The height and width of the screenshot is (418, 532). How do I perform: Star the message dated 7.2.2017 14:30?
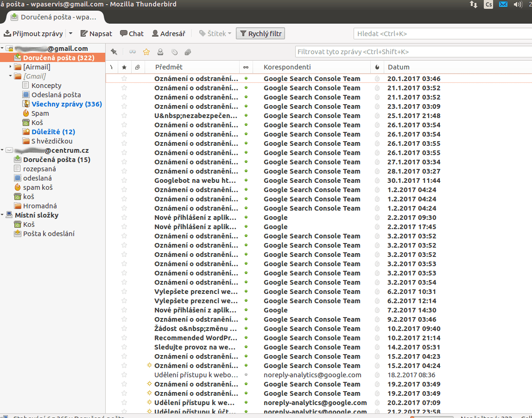tap(124, 310)
